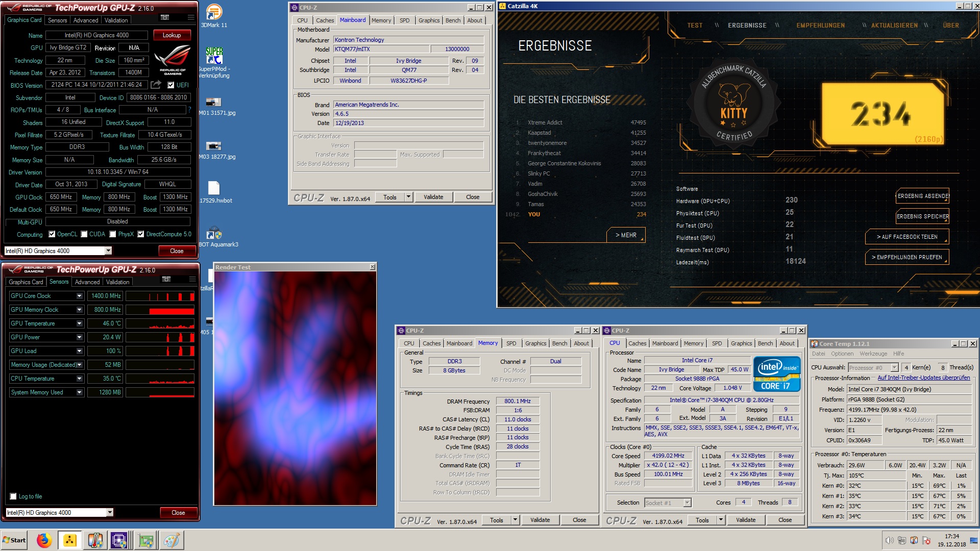Click the Core Temp thermometer taskbar icon

[x=95, y=540]
